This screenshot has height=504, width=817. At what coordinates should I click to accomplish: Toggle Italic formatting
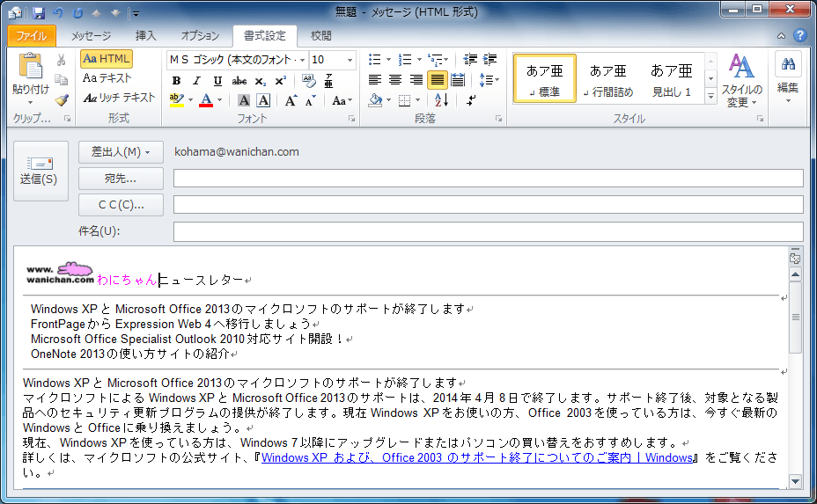(x=196, y=81)
